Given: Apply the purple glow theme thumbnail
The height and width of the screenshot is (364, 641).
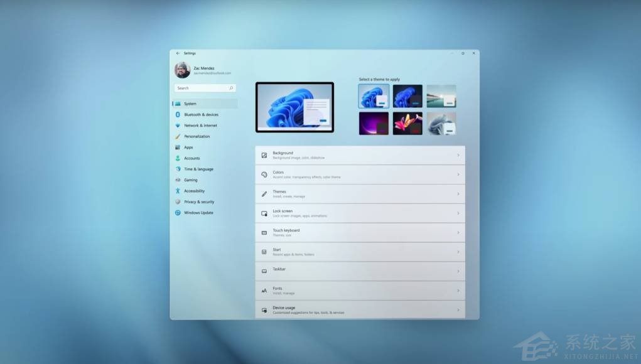Looking at the screenshot, I should pos(374,124).
